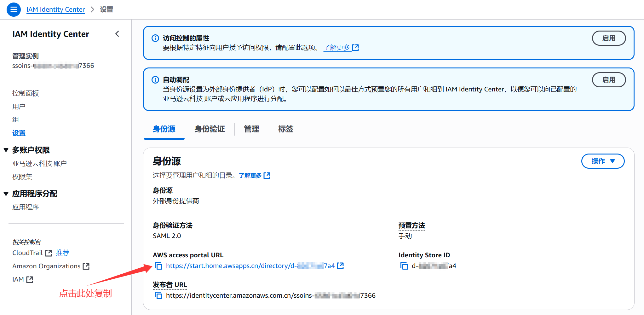This screenshot has height=315, width=644.
Task: Copy the 发布者 URL
Action: tap(158, 295)
